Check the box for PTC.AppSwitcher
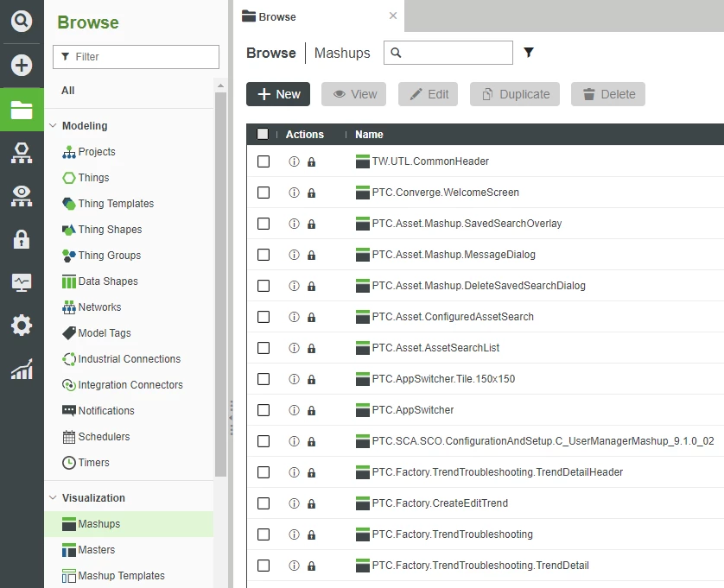This screenshot has height=588, width=724. [264, 410]
